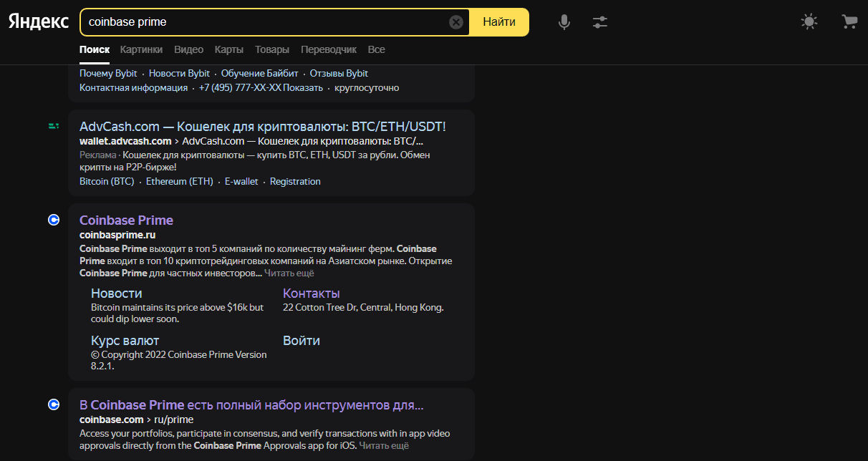This screenshot has width=868, height=461.
Task: Click the AdvCash favicon
Action: [53, 126]
